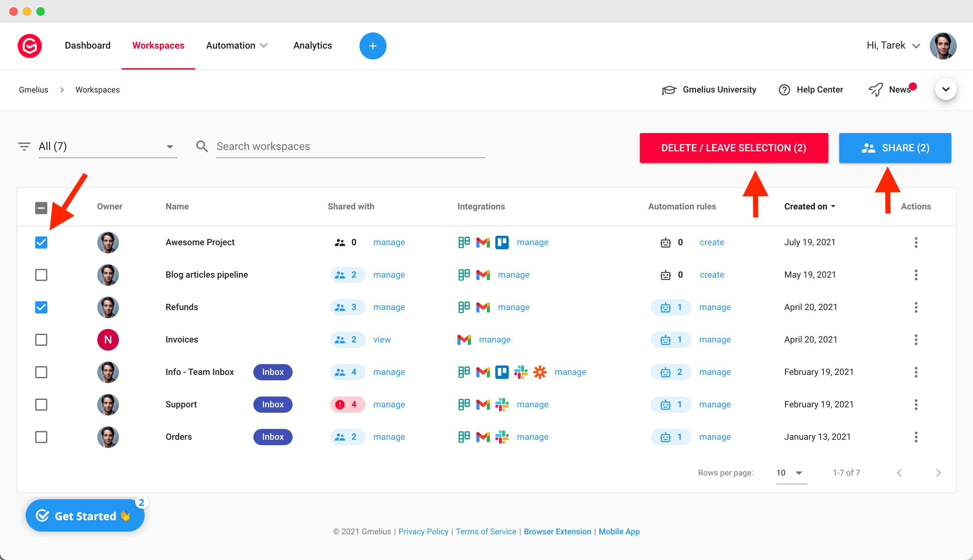The height and width of the screenshot is (560, 973).
Task: Check the Support checkbox
Action: tap(41, 404)
